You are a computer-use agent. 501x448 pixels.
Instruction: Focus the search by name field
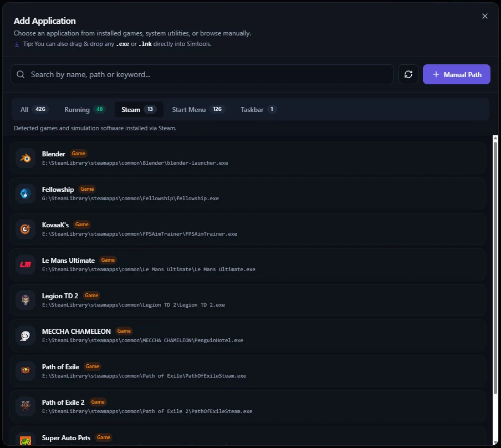(202, 74)
